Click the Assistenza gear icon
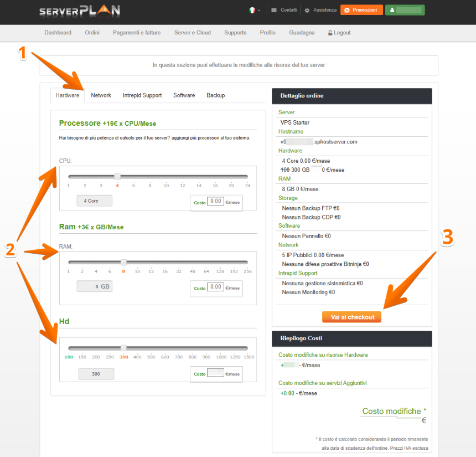This screenshot has height=457, width=476. coord(307,10)
